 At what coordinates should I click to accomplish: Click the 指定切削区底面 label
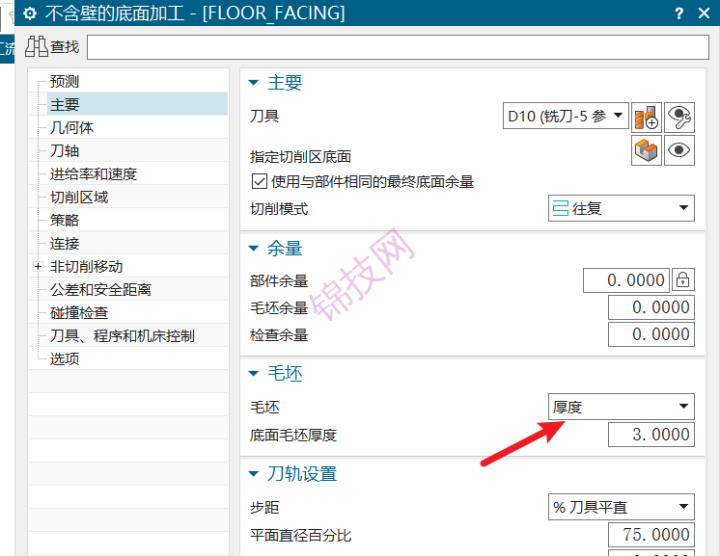coord(301,157)
